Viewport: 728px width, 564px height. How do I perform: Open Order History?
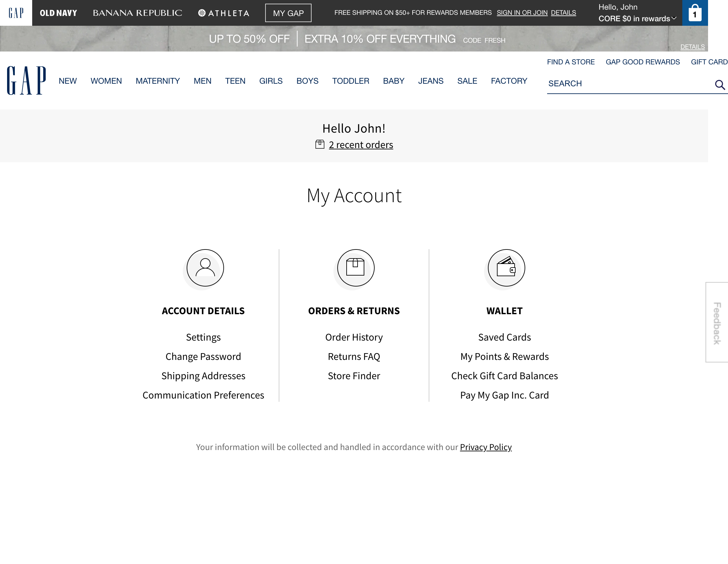coord(354,337)
